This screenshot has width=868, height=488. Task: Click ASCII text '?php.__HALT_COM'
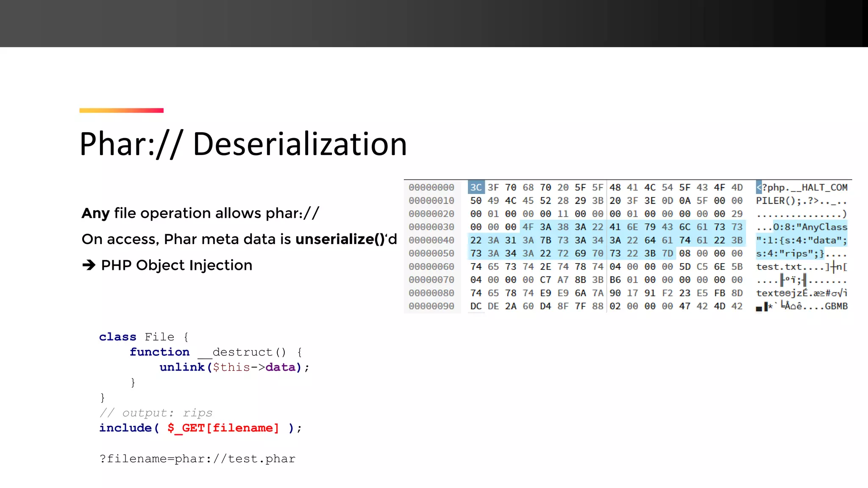(805, 187)
